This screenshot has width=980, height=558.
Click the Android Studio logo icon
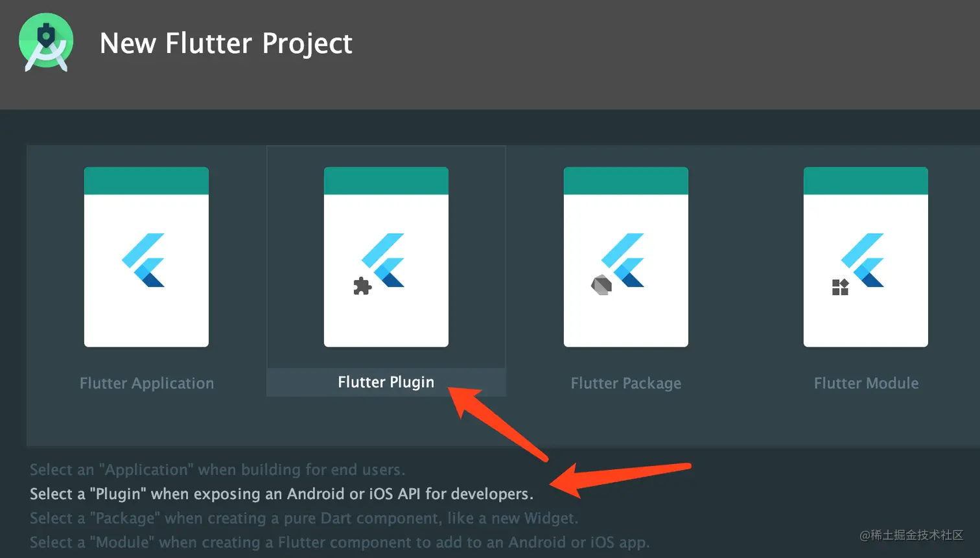tap(45, 43)
